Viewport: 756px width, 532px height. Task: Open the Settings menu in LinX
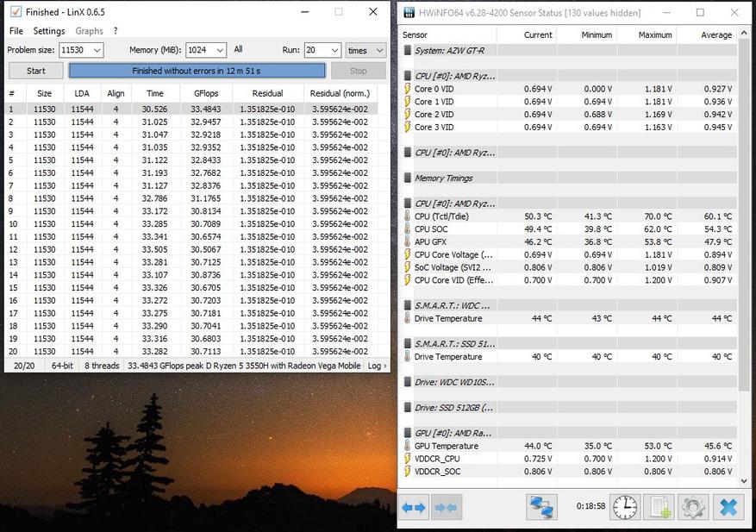coord(49,31)
